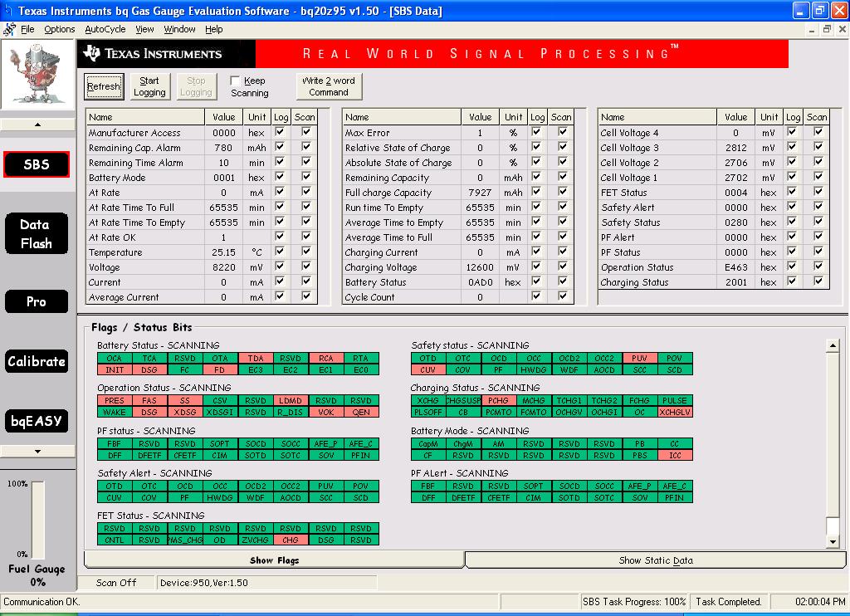Click the SBS Task Progress status entry
This screenshot has width=850, height=616.
click(x=634, y=602)
